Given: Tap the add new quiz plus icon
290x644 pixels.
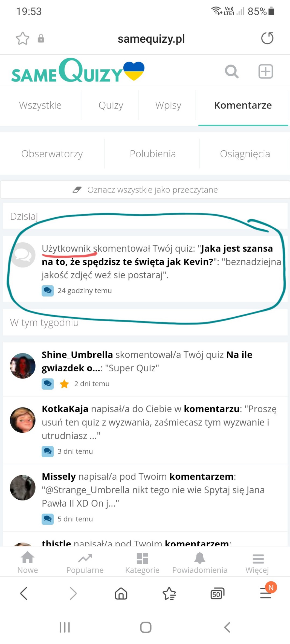Looking at the screenshot, I should point(266,72).
